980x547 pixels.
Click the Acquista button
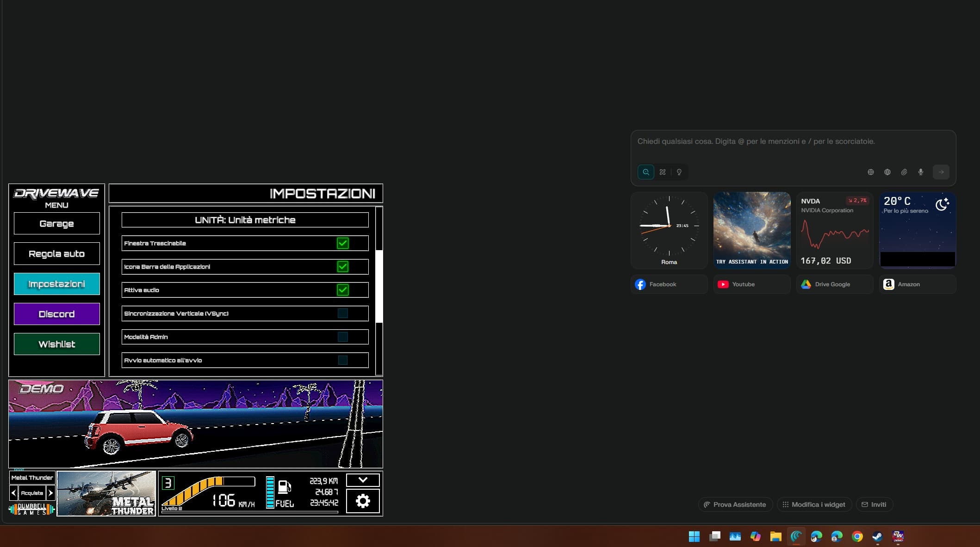pos(32,493)
